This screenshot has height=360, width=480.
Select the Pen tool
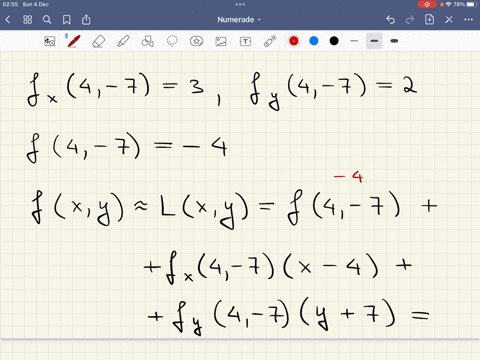click(x=73, y=41)
